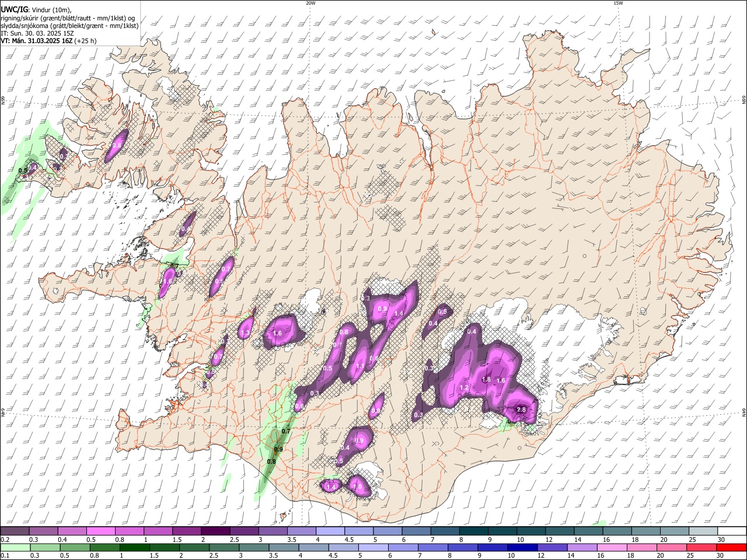Click bottom legend swatch between 0.1 and 0.3

click(15, 547)
